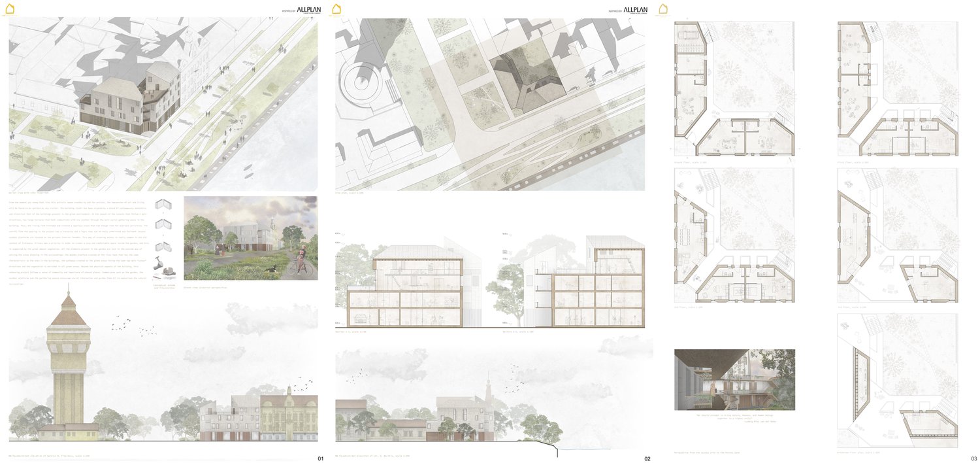Click the page number 02
Viewport: 980px width, 463px height.
pyautogui.click(x=647, y=459)
